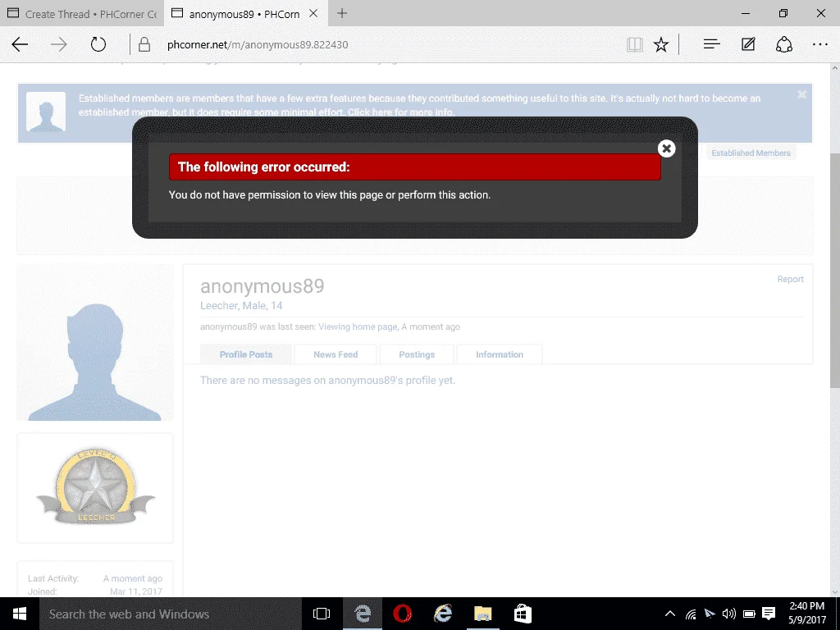This screenshot has width=840, height=630.
Task: Click the Edge icon on the taskbar
Action: coord(363,614)
